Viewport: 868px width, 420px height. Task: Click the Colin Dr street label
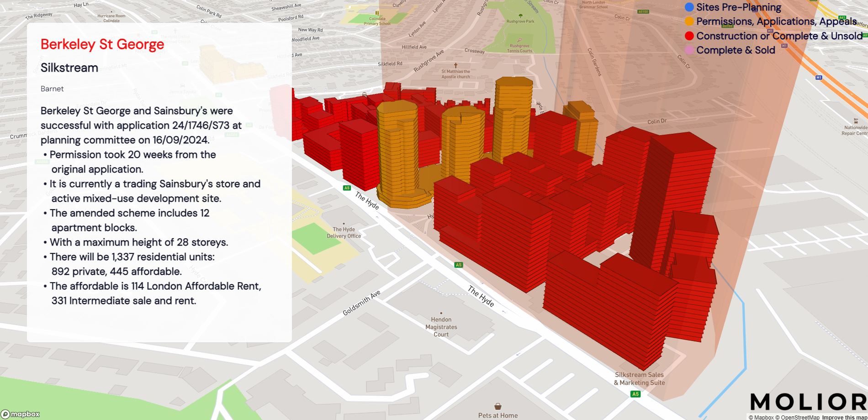pos(657,121)
